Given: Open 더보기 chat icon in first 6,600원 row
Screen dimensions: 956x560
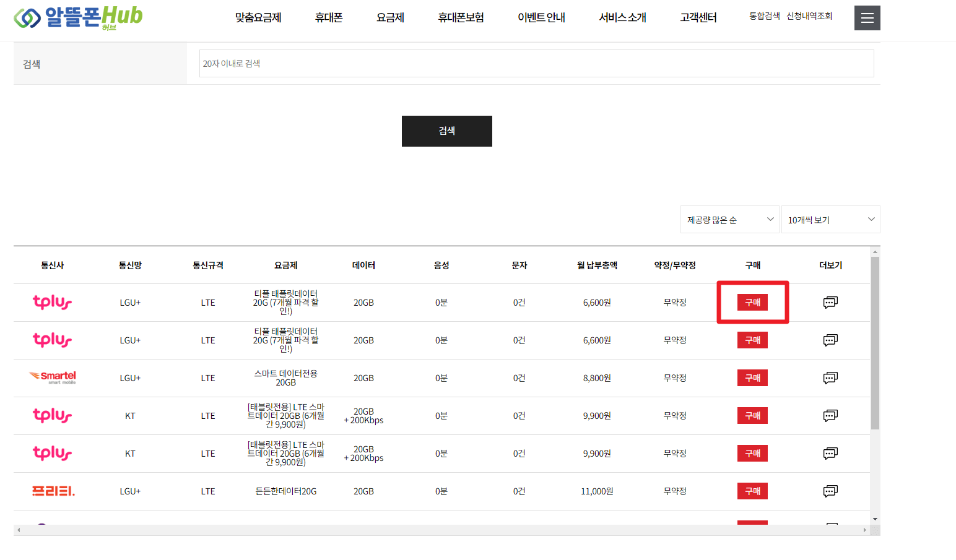Looking at the screenshot, I should click(830, 302).
